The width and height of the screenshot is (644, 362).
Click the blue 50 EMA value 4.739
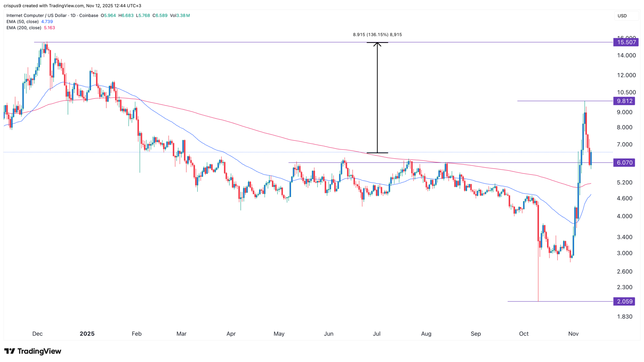click(47, 22)
